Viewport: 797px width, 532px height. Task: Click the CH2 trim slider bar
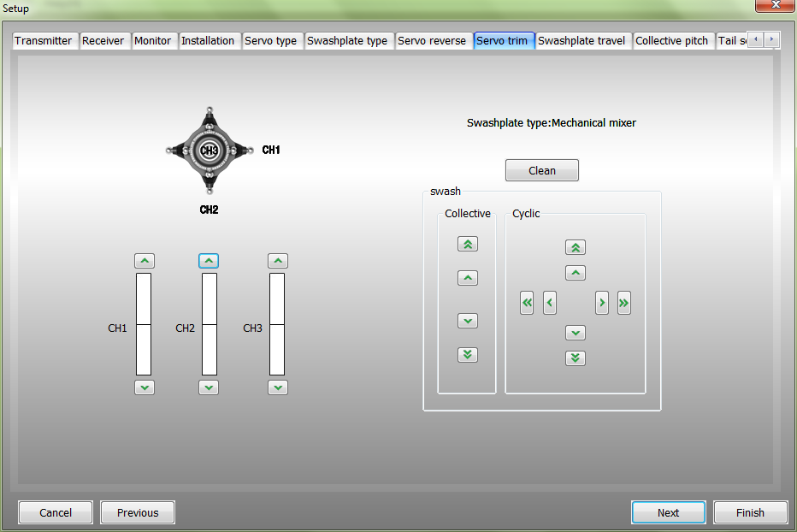209,324
